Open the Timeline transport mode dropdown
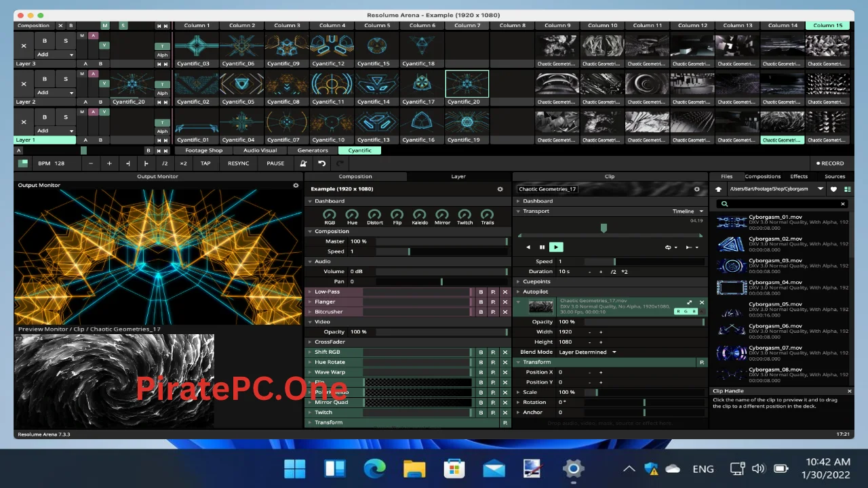The image size is (868, 488). click(x=688, y=211)
